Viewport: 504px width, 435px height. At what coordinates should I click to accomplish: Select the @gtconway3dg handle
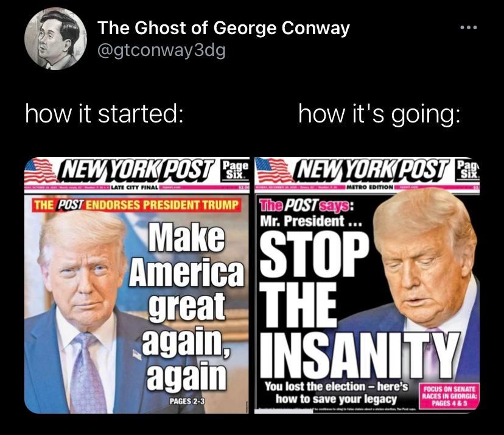point(161,51)
